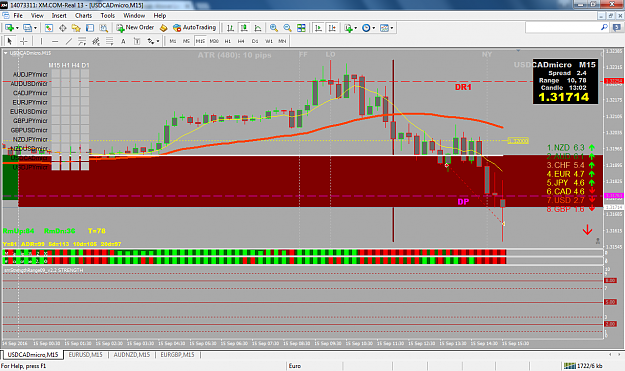This screenshot has width=625, height=371.
Task: Toggle chart Auto Scroll
Action: coord(318,28)
